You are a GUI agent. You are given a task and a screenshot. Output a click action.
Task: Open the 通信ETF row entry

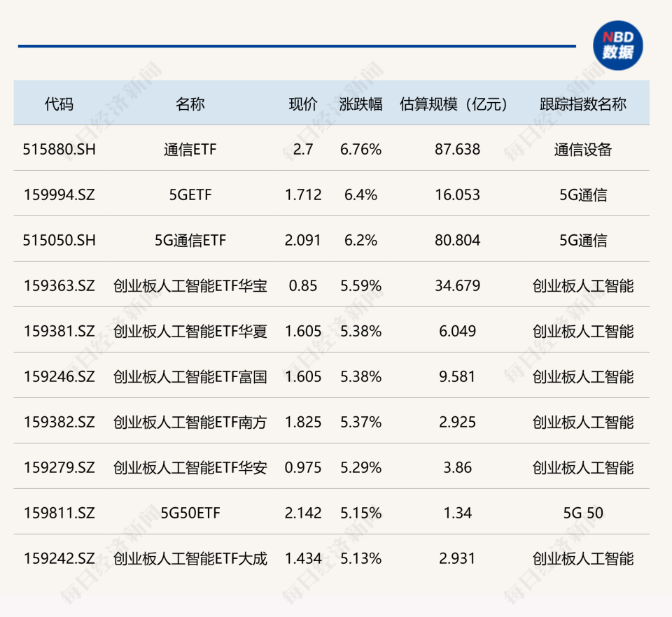[189, 148]
